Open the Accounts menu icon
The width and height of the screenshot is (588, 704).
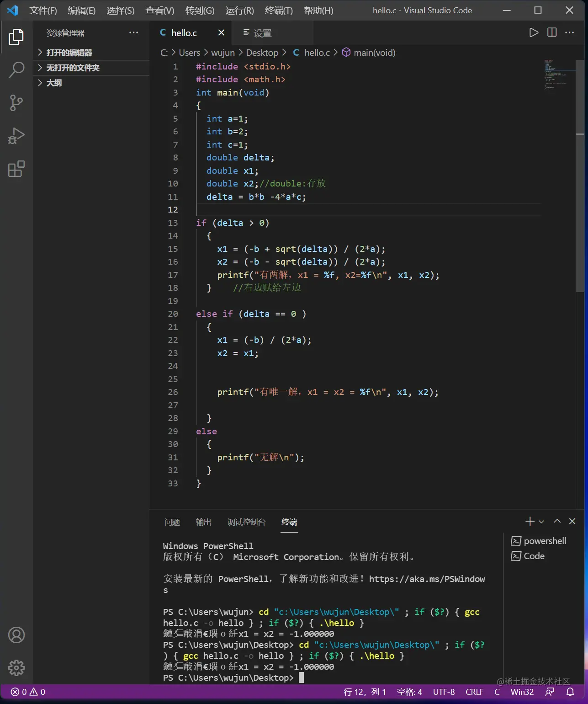(16, 635)
